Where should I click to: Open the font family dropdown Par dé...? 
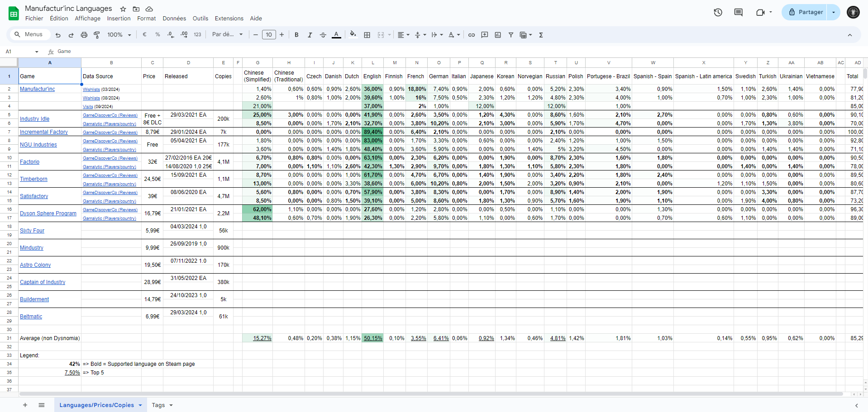pos(228,34)
